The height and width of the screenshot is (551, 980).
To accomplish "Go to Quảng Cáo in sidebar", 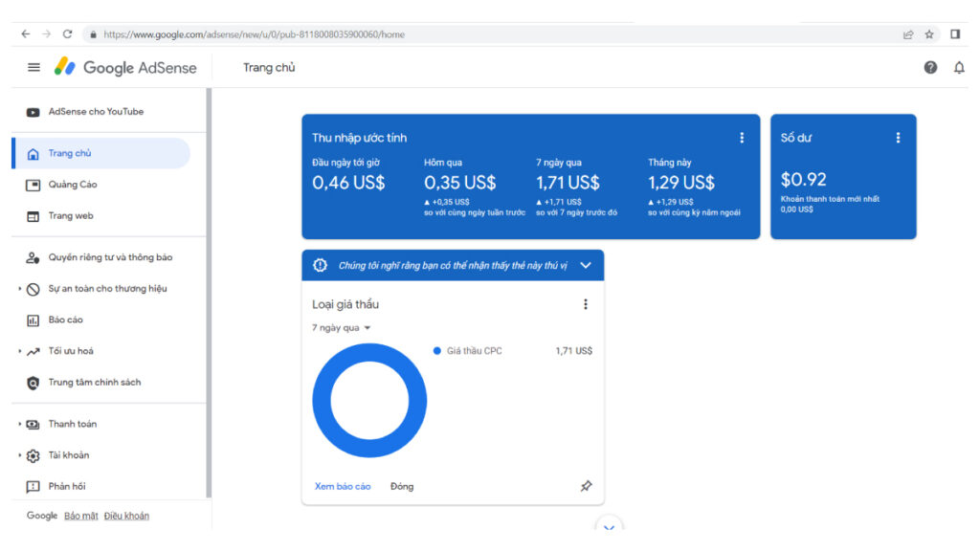I will tap(73, 185).
